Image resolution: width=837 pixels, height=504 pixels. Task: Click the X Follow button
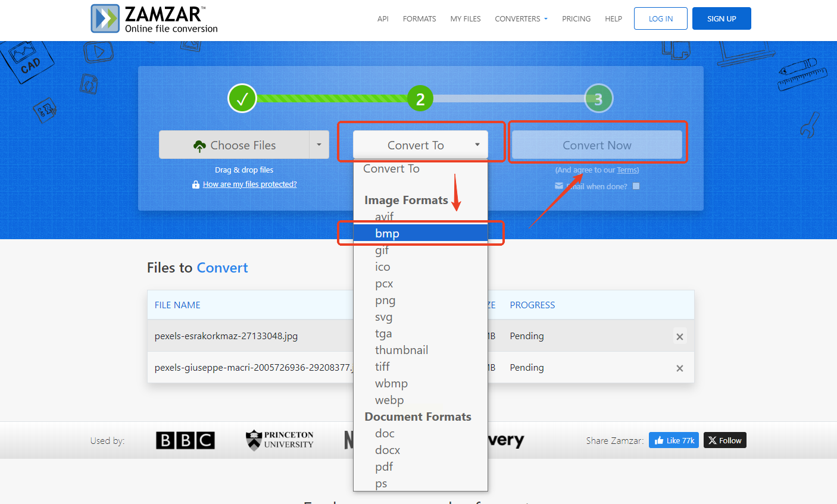click(725, 440)
